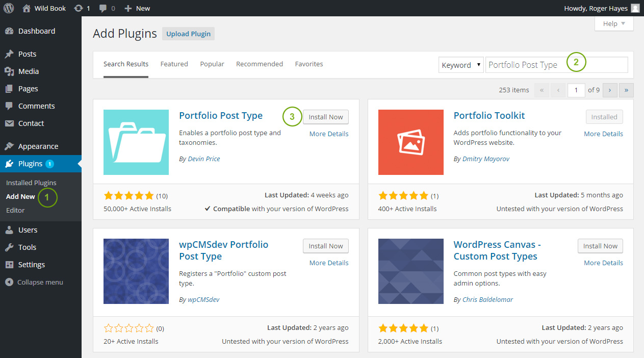The height and width of the screenshot is (358, 644).
Task: Click the Media icon in sidebar
Action: click(x=9, y=71)
